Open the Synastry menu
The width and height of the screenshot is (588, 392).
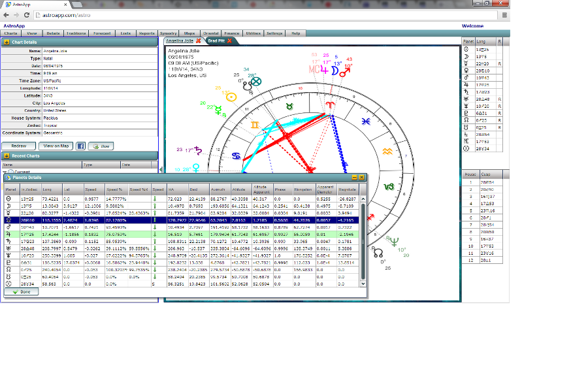click(169, 33)
